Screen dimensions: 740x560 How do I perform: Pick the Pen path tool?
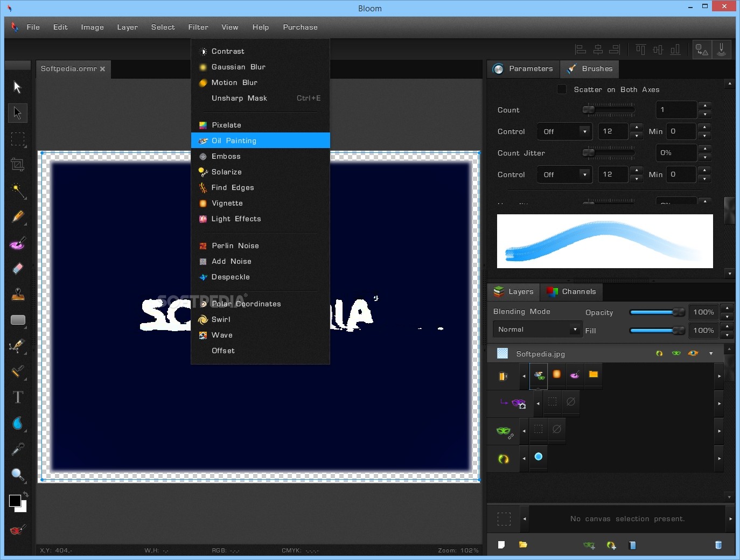(18, 346)
